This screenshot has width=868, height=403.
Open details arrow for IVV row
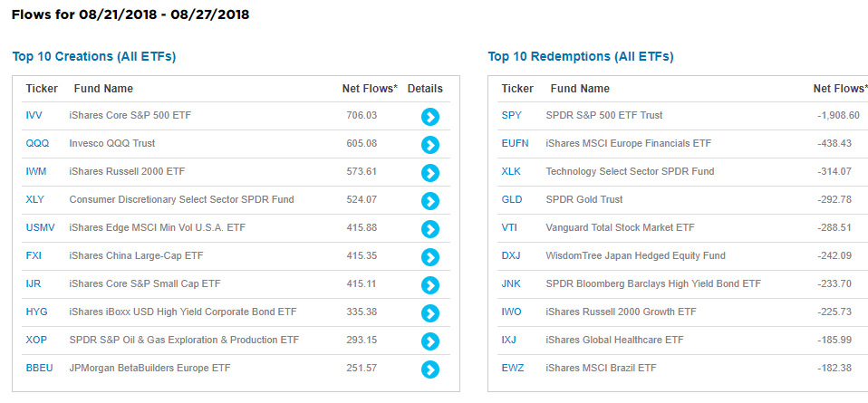(x=430, y=117)
